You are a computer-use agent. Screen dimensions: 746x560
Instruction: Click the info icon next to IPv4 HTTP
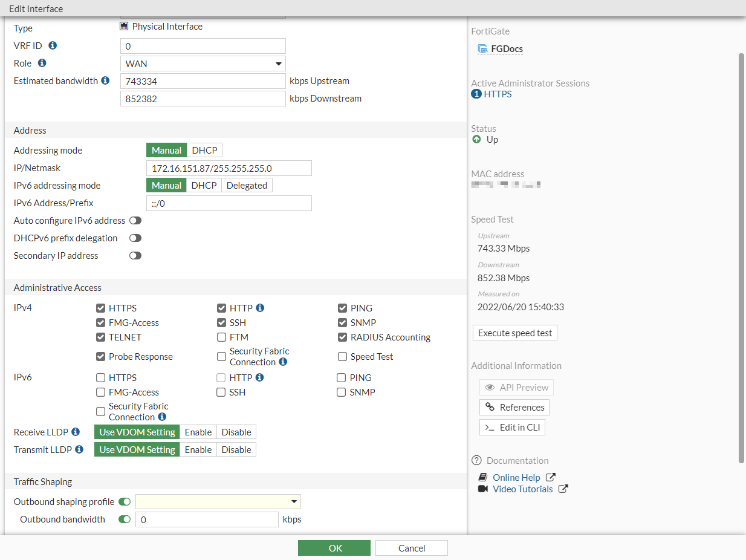point(259,308)
